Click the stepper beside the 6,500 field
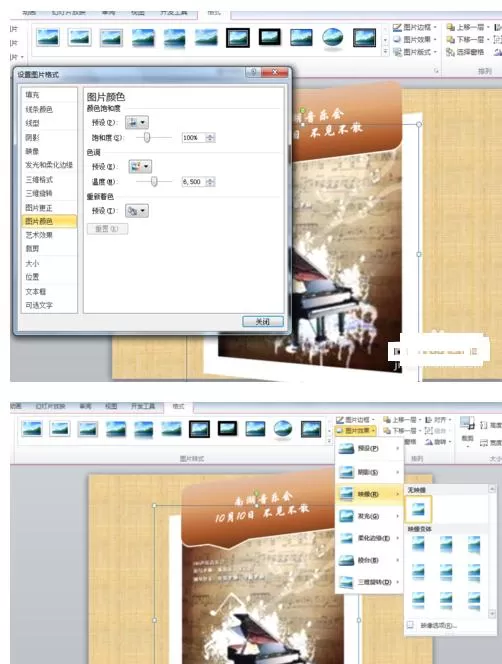This screenshot has height=664, width=502. [211, 182]
